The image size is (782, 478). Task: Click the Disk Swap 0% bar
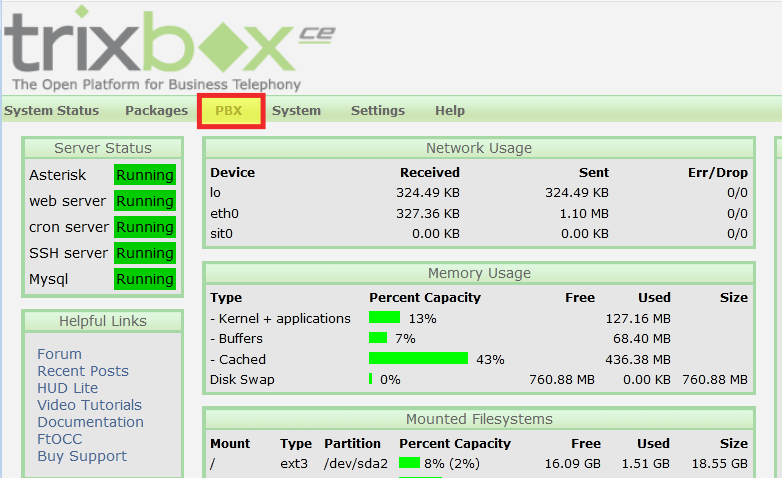tap(371, 379)
